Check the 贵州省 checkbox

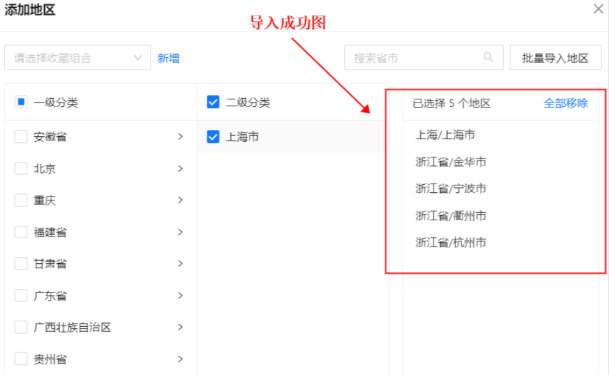pos(21,359)
